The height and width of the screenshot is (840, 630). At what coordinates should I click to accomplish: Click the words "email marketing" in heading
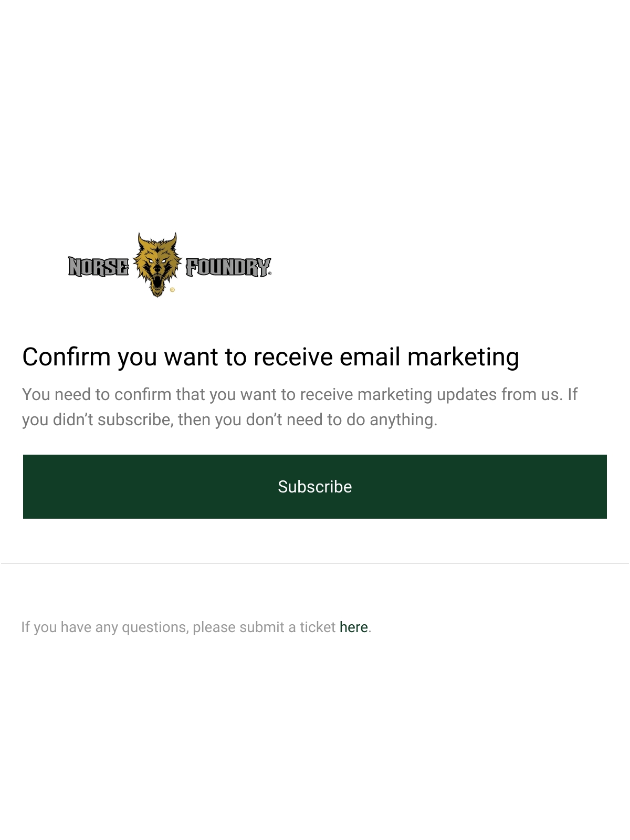point(429,357)
